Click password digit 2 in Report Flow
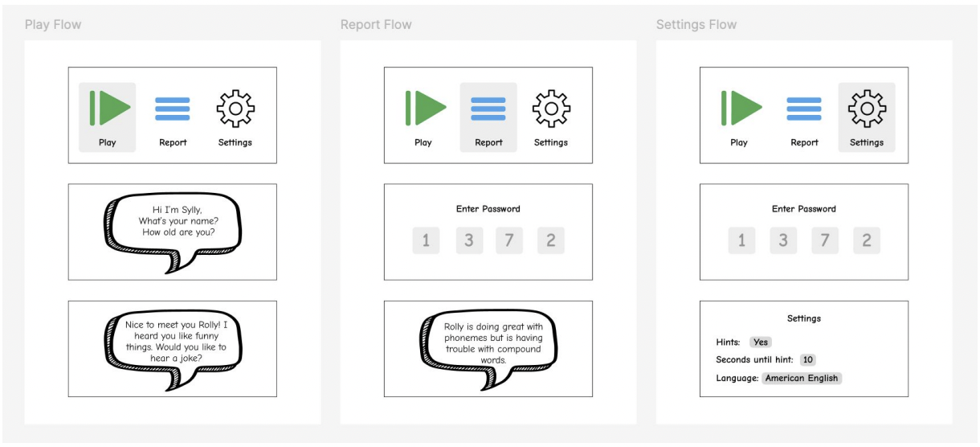Viewport: 980px width, 447px height. [x=550, y=240]
